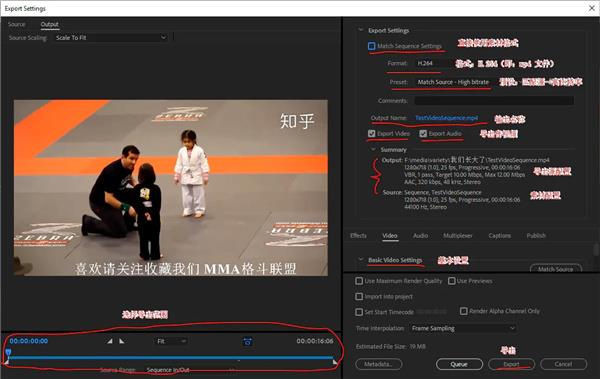Switch to the Audio tab
Screen dimensions: 600x379
pos(421,235)
